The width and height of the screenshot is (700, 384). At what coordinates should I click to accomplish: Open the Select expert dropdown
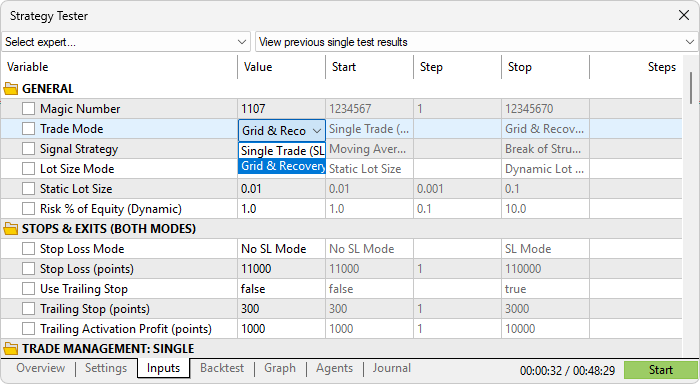126,42
